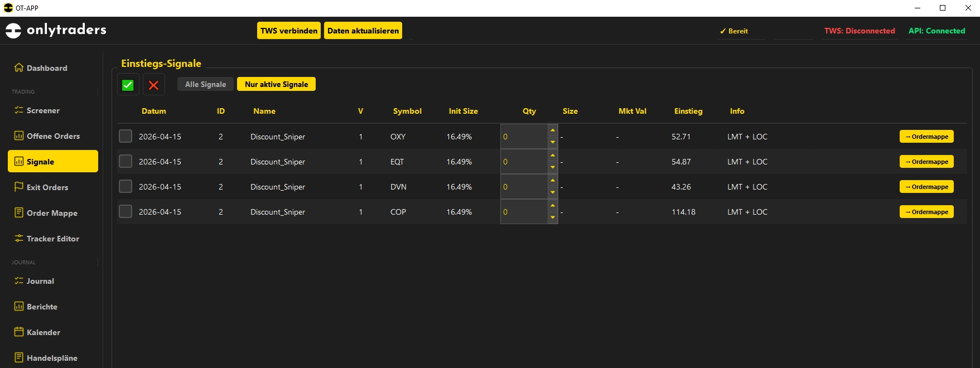This screenshot has height=368, width=980.
Task: Click the Exit Orders flag icon
Action: tap(19, 187)
